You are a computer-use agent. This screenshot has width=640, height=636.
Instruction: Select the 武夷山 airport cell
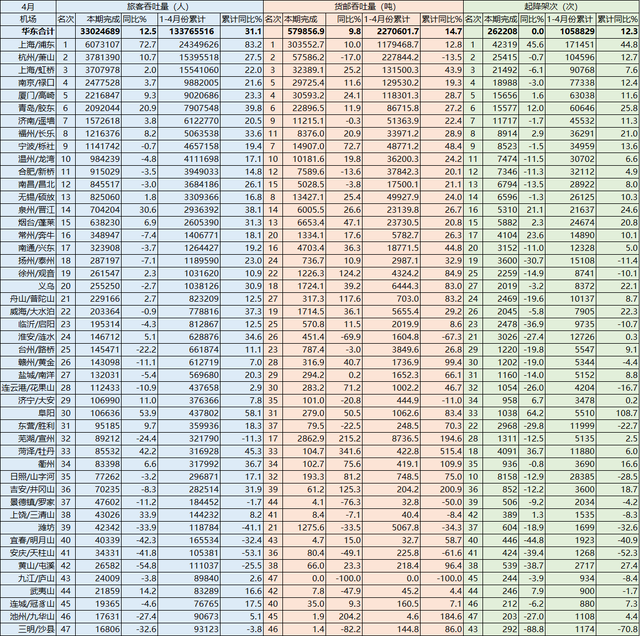(28, 591)
